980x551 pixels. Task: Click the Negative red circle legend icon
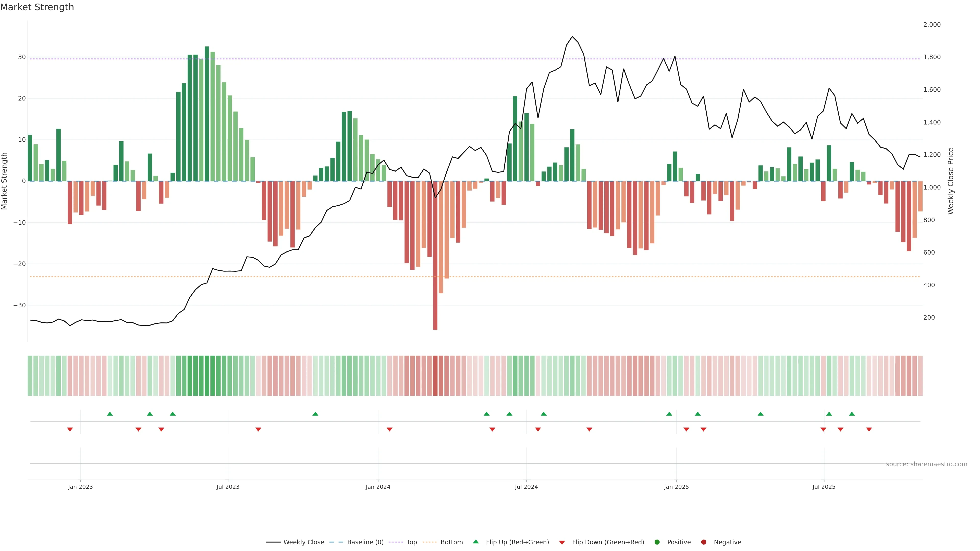(x=703, y=542)
